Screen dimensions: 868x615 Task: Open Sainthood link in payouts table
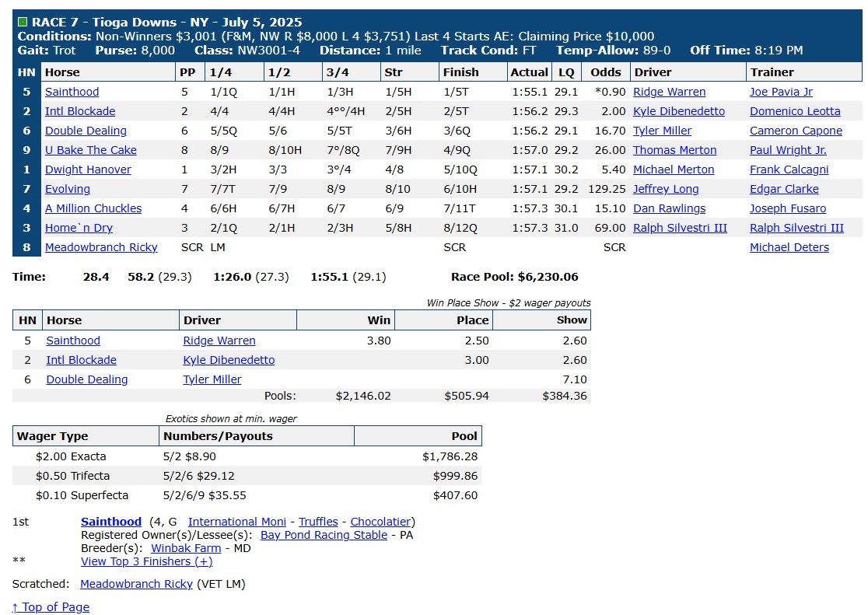(x=73, y=341)
